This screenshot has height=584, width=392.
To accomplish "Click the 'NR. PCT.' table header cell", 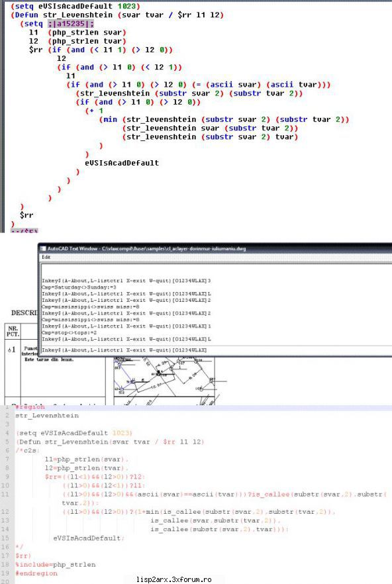I will point(13,332).
